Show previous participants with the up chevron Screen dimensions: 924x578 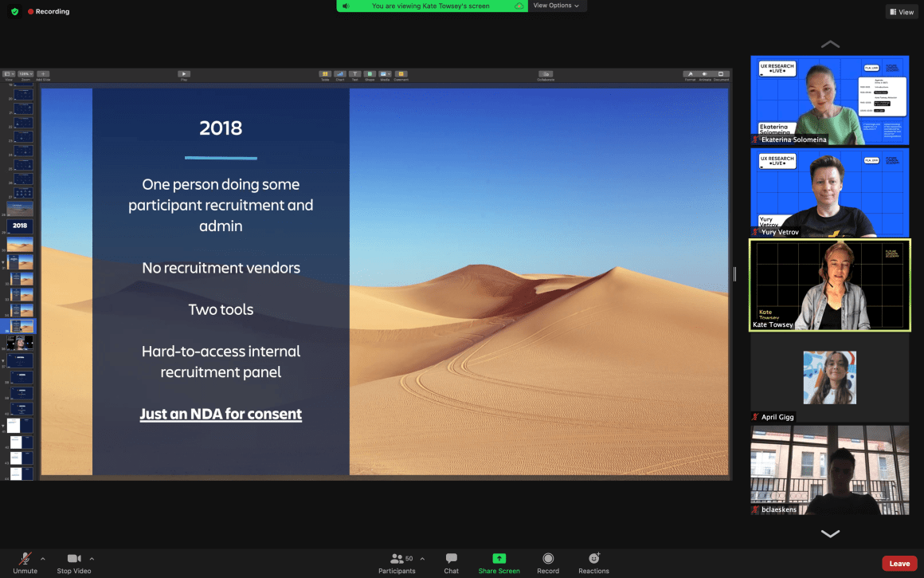pyautogui.click(x=830, y=44)
